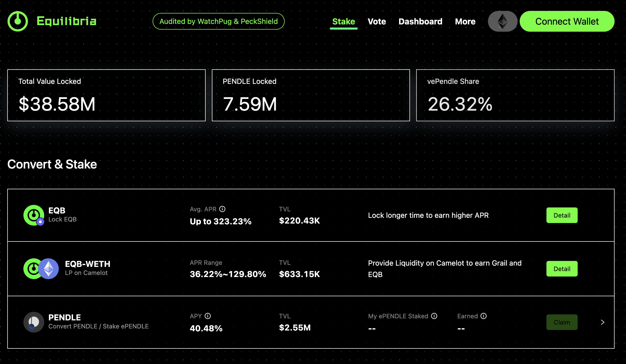
Task: Click the '$2.55M' TVL value
Action: coord(295,328)
